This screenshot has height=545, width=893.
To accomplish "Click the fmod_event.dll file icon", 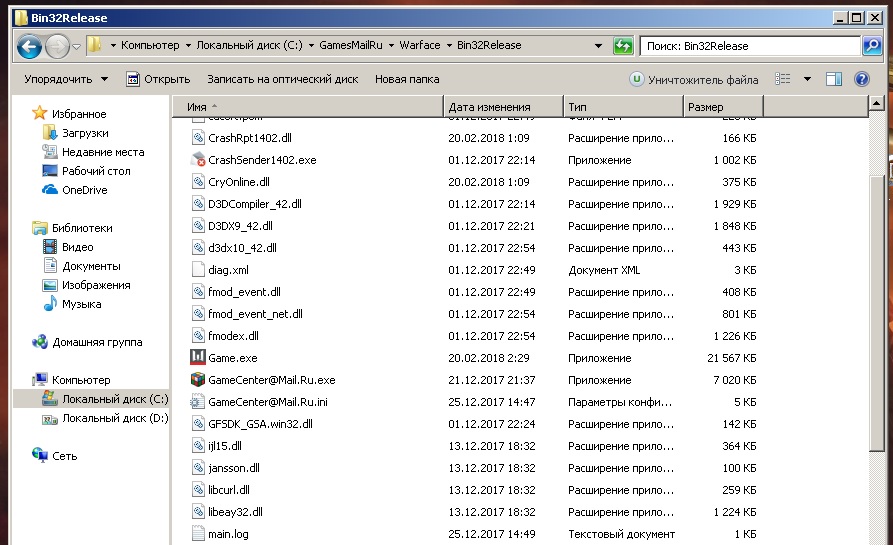I will point(198,292).
